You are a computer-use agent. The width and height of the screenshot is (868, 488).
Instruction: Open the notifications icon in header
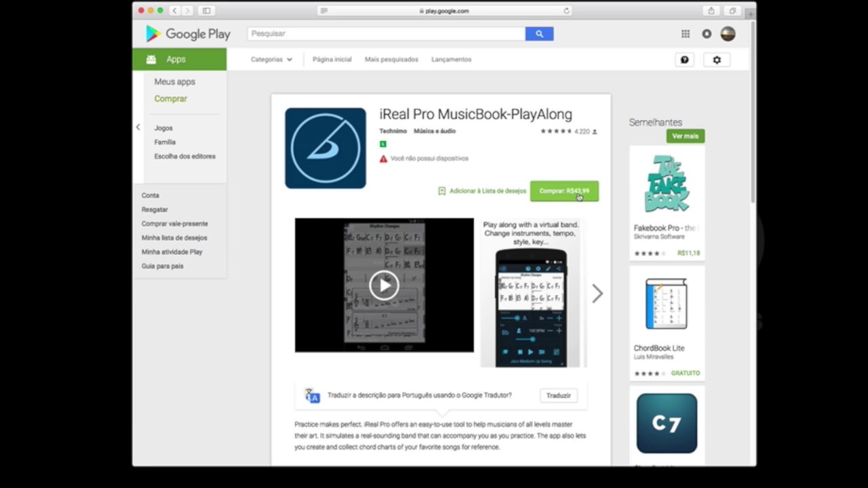click(707, 34)
